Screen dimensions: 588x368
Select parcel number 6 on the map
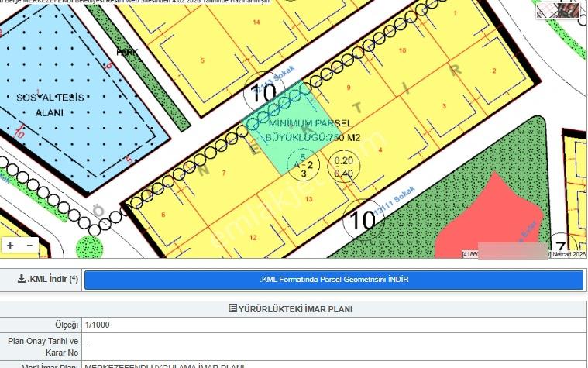click(163, 215)
